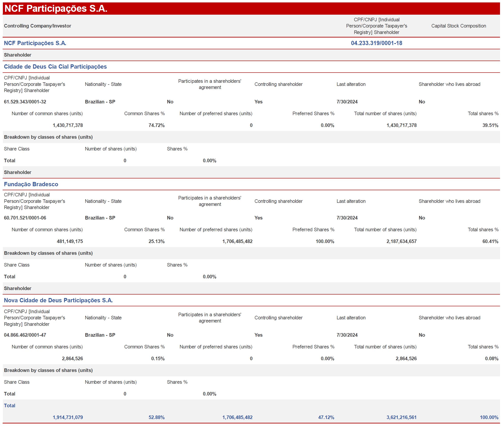Viewport: 504px width, 431px height.
Task: Select CNPJ 60.701.521/0001-06 value
Action: [x=25, y=218]
